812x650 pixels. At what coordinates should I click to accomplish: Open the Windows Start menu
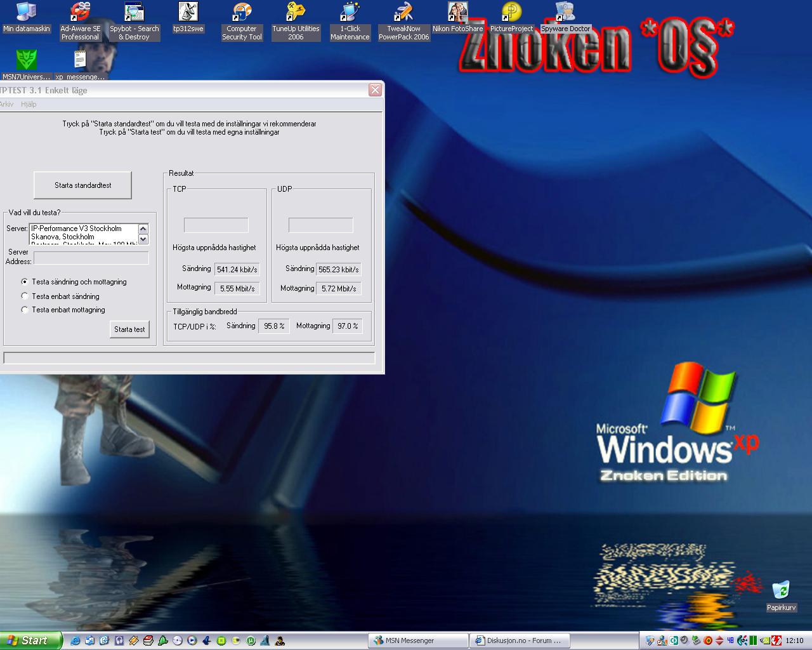(x=30, y=640)
